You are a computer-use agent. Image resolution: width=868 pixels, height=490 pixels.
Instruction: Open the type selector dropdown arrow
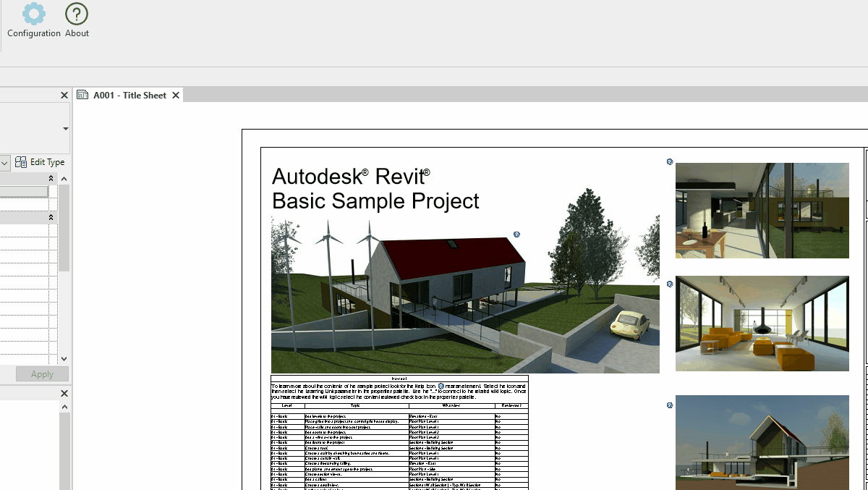tap(65, 129)
